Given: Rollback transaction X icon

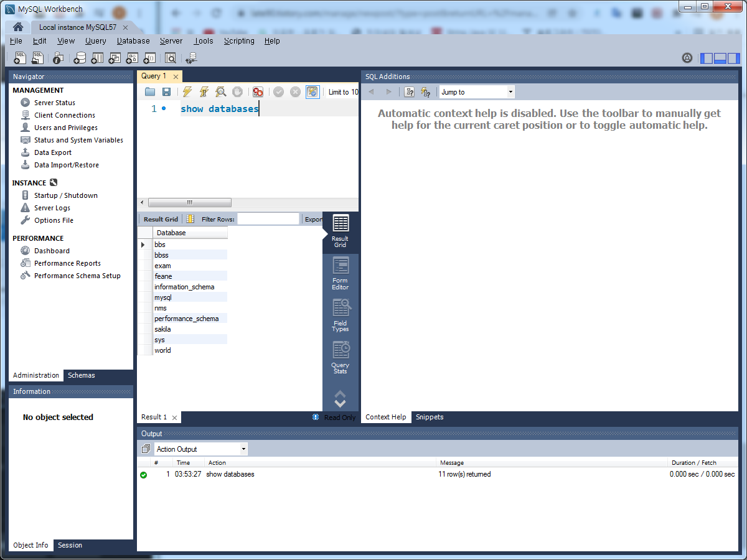Looking at the screenshot, I should [295, 92].
